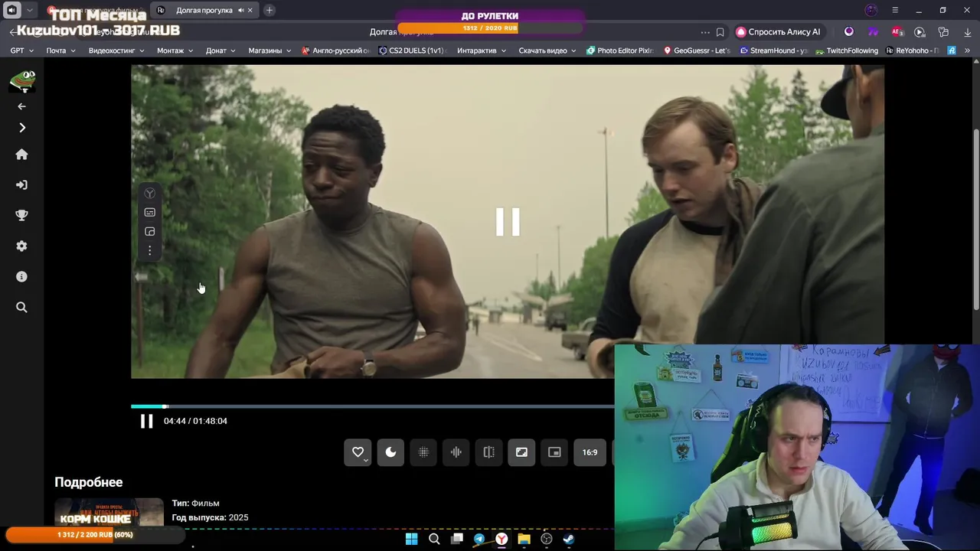
Task: Open search via the sidebar magnifier icon
Action: (21, 308)
